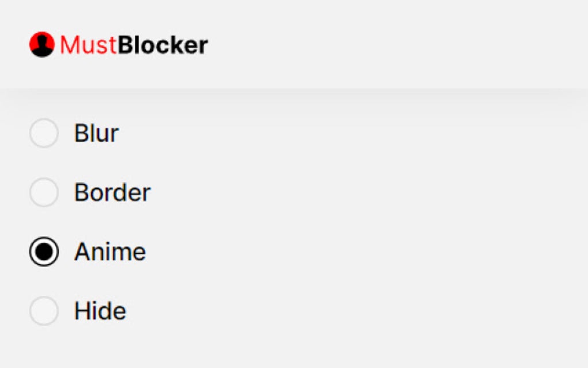Click the black person silhouette in the logo

pyautogui.click(x=42, y=48)
